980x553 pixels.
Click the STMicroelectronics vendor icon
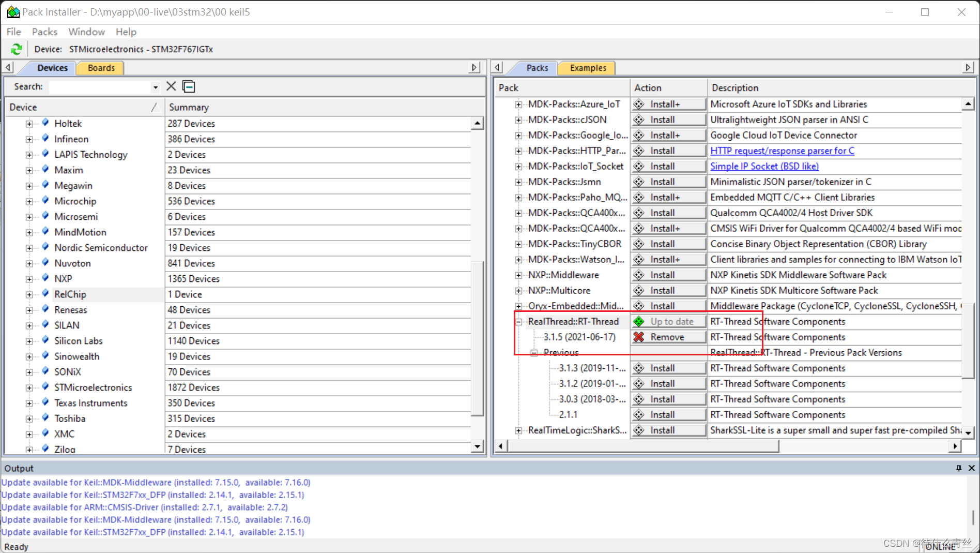[x=45, y=387]
